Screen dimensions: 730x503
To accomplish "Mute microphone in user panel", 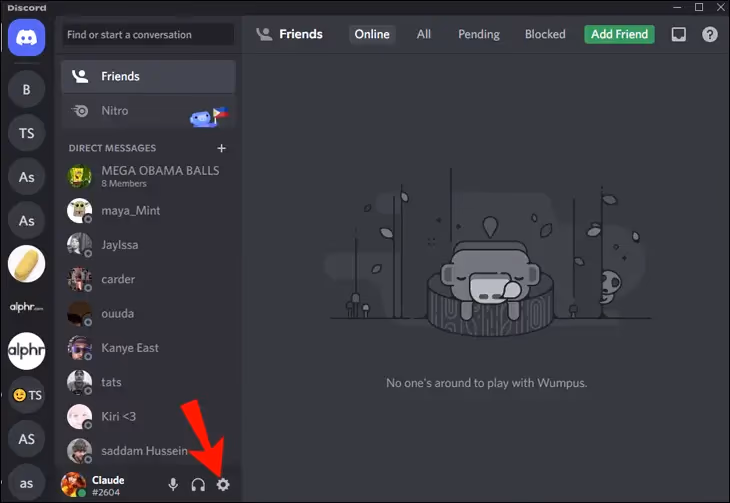I will click(x=173, y=484).
